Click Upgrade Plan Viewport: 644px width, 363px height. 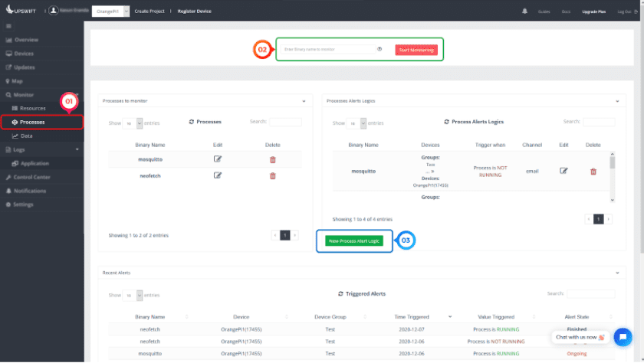coord(594,11)
